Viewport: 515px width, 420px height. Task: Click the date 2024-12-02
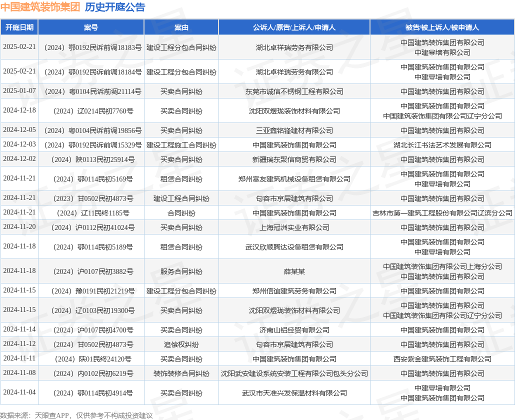tap(19, 158)
